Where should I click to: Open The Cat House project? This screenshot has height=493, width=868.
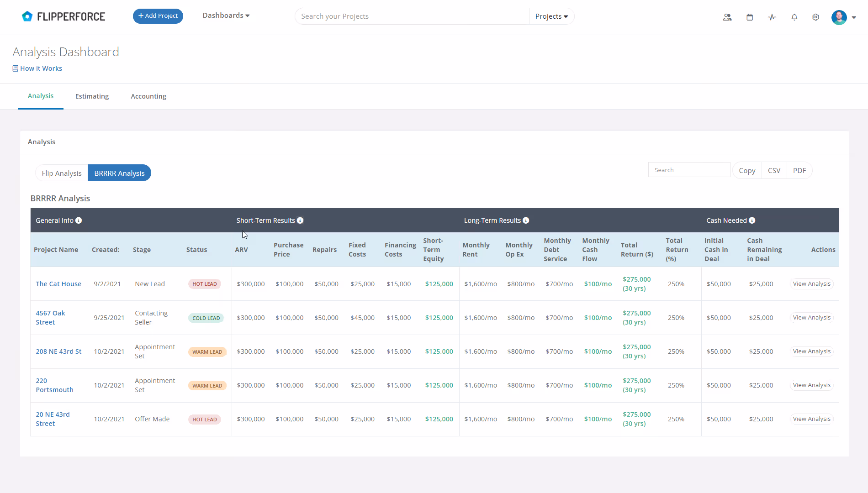pyautogui.click(x=58, y=284)
